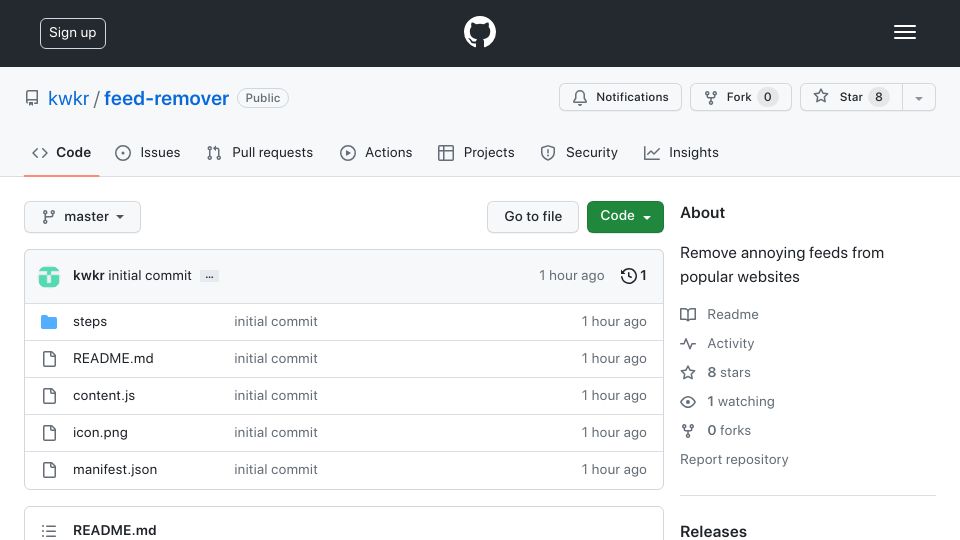Click the content.js file icon
The height and width of the screenshot is (540, 960).
(x=50, y=396)
